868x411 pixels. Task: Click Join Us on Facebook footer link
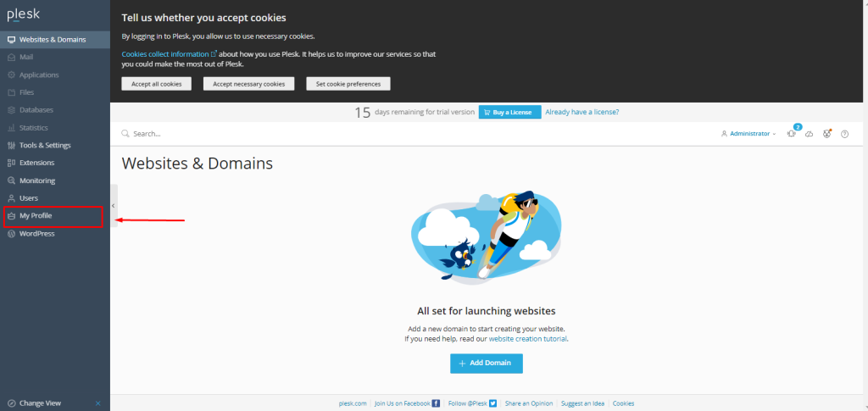[x=407, y=404]
